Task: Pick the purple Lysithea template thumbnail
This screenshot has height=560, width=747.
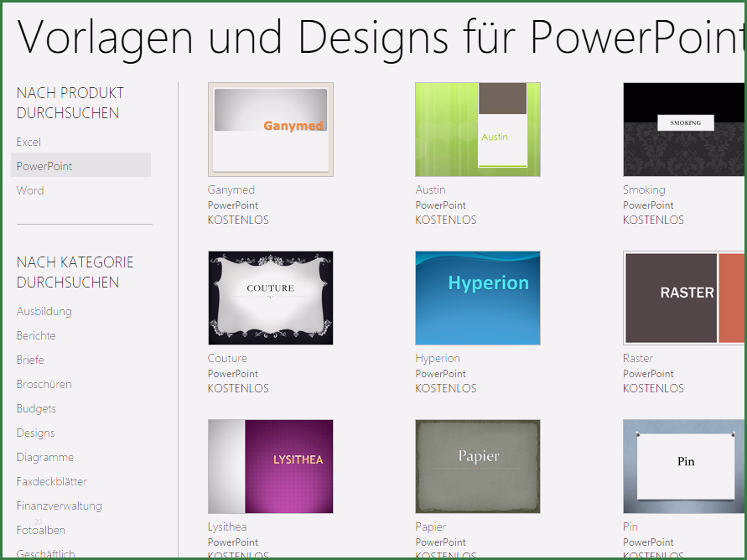Action: click(270, 466)
